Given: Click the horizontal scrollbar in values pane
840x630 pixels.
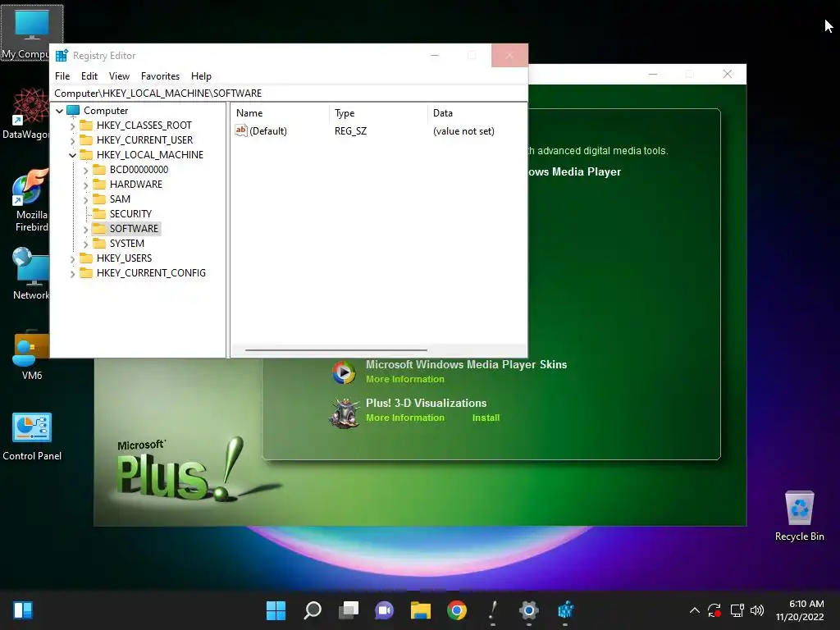Looking at the screenshot, I should pyautogui.click(x=336, y=350).
